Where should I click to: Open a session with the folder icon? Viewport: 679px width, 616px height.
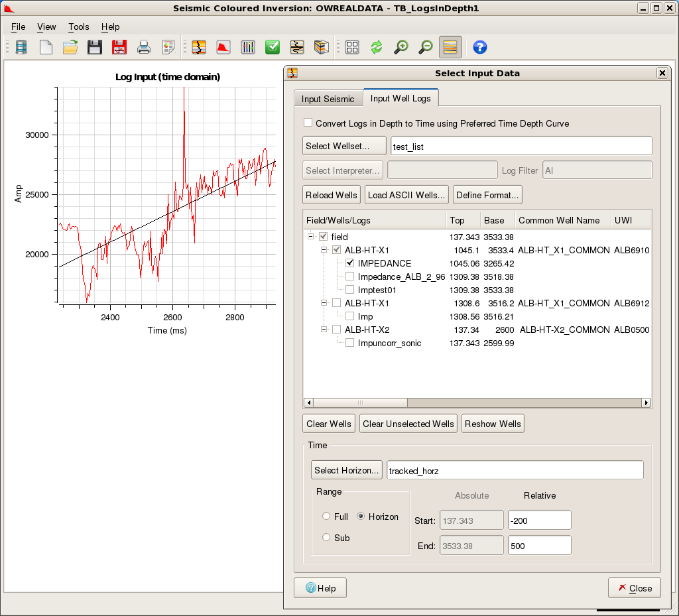70,47
